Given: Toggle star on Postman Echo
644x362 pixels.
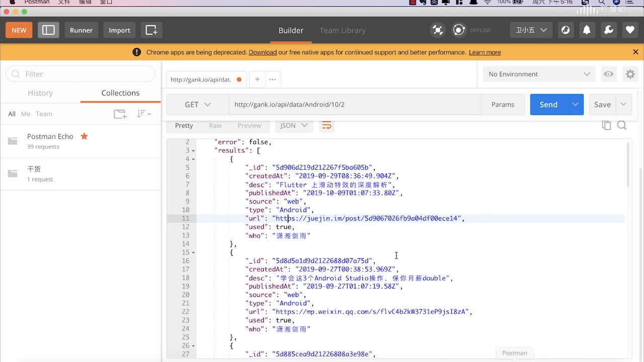Looking at the screenshot, I should [x=84, y=136].
